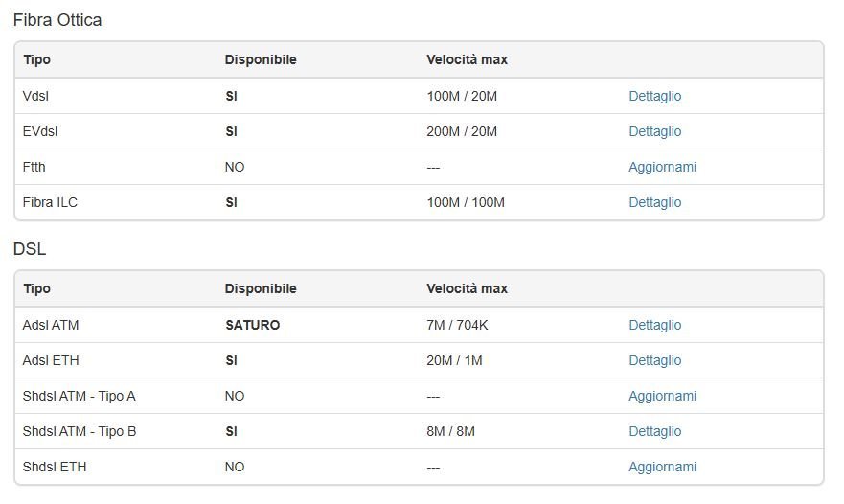Click the DSL section heading
Viewport: 844px width, 504px height.
point(30,249)
